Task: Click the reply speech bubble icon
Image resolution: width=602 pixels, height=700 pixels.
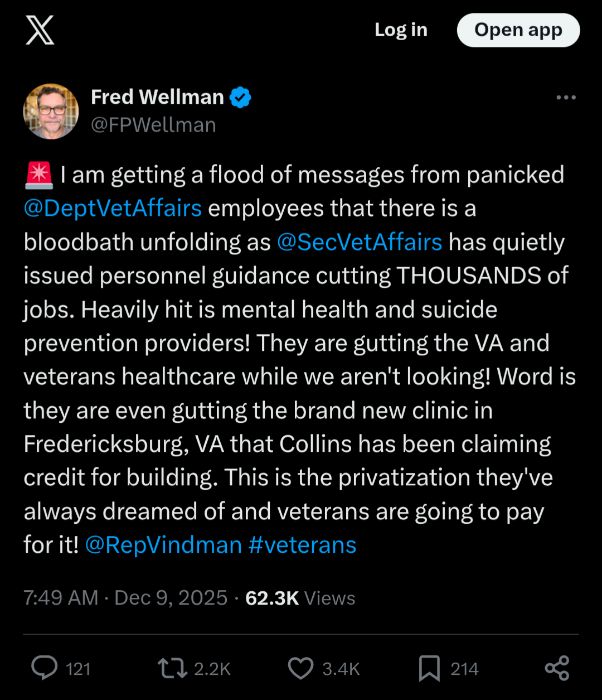Action: [45, 668]
